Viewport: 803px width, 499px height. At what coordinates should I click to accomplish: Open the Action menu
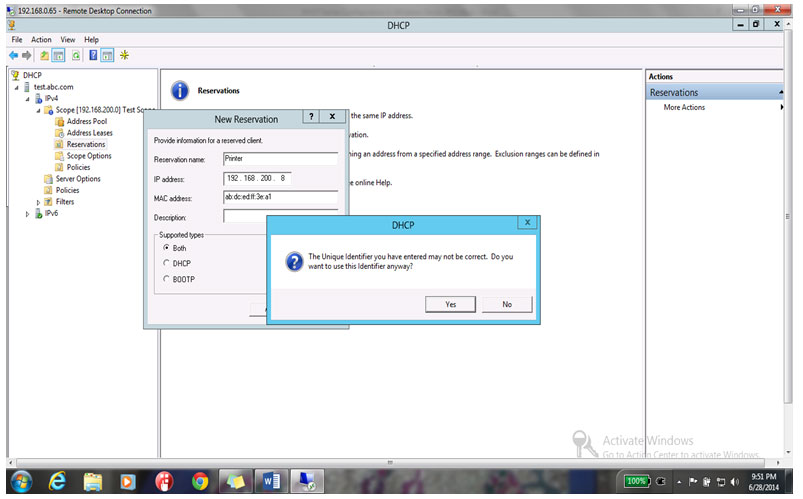click(x=41, y=39)
